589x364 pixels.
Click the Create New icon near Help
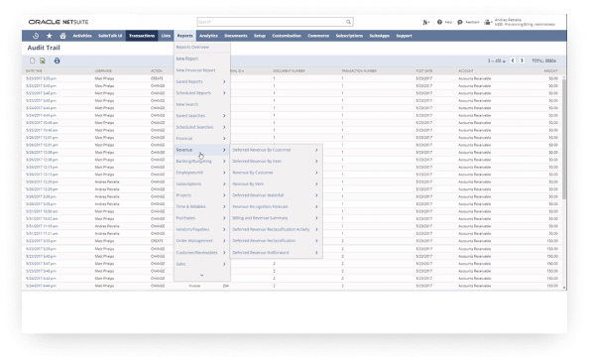[x=425, y=22]
